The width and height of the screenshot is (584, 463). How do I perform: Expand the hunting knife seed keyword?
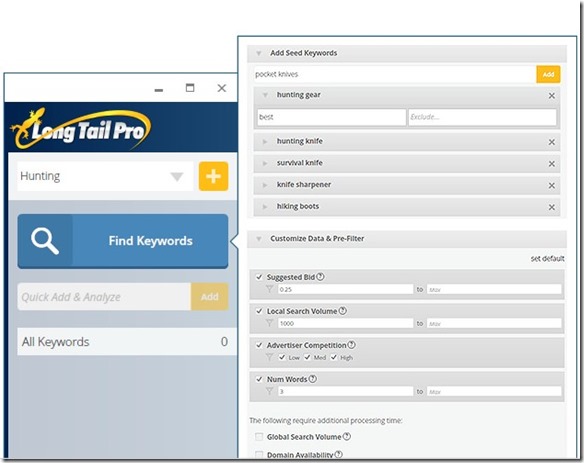coord(265,142)
